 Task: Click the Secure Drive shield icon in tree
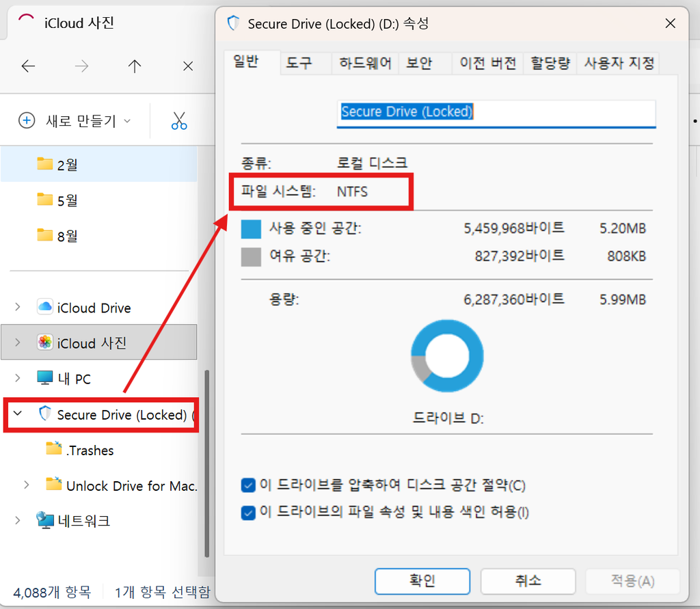tap(44, 414)
